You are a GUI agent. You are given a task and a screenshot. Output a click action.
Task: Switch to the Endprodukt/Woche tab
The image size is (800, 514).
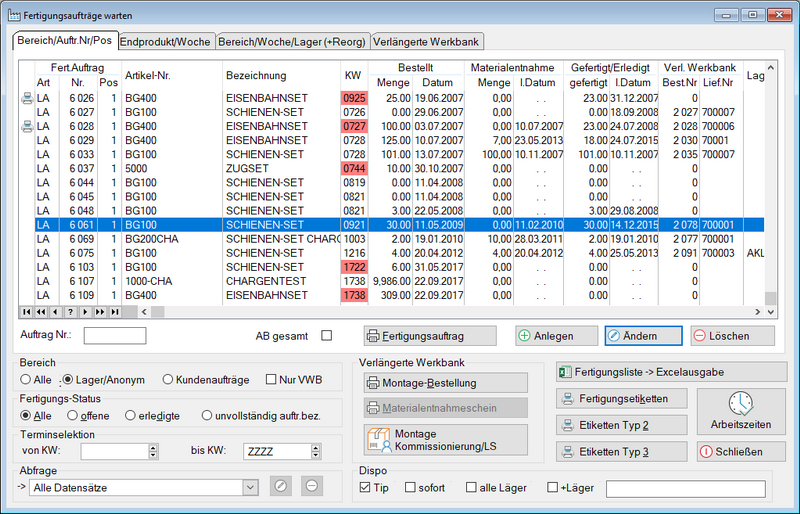165,42
